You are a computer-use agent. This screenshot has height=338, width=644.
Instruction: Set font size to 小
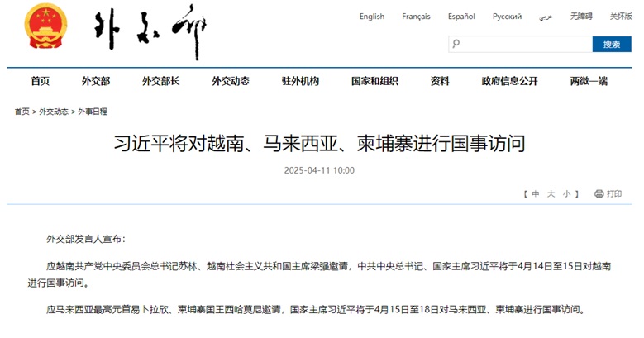point(567,194)
